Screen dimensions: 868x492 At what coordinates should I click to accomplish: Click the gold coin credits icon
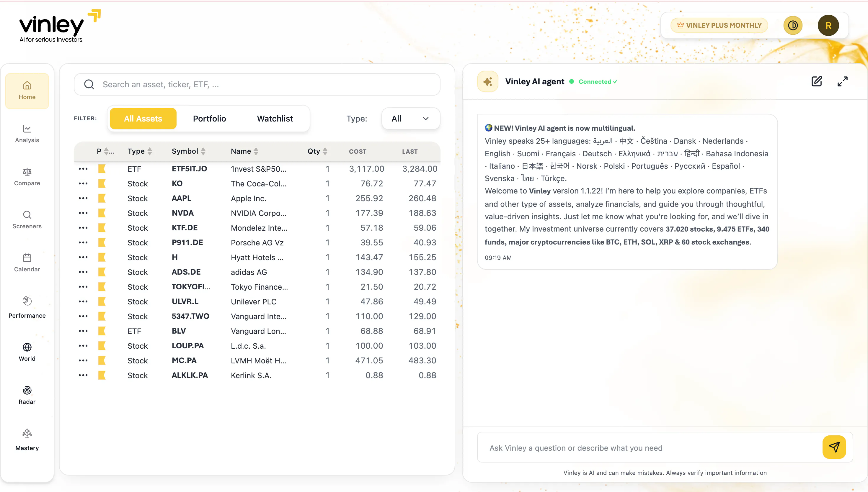pos(793,25)
